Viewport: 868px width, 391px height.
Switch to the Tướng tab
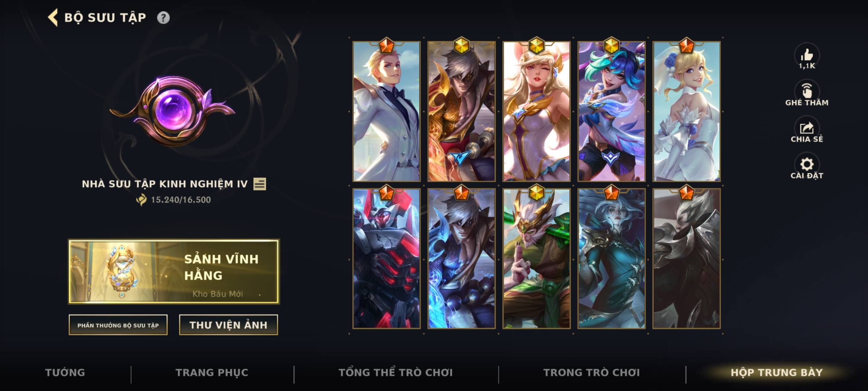coord(65,373)
